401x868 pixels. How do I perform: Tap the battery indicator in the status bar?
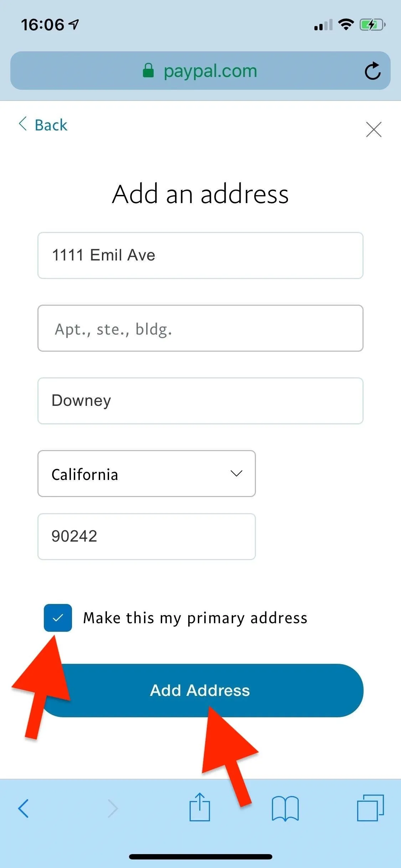click(x=372, y=25)
